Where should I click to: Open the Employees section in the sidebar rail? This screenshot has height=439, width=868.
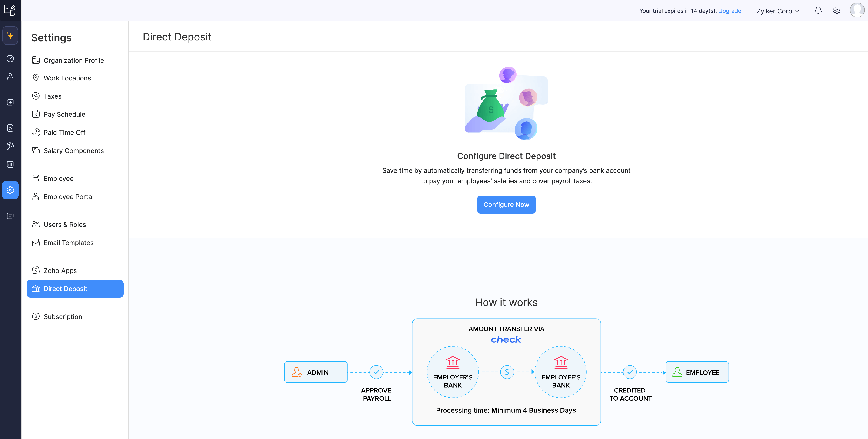click(10, 76)
